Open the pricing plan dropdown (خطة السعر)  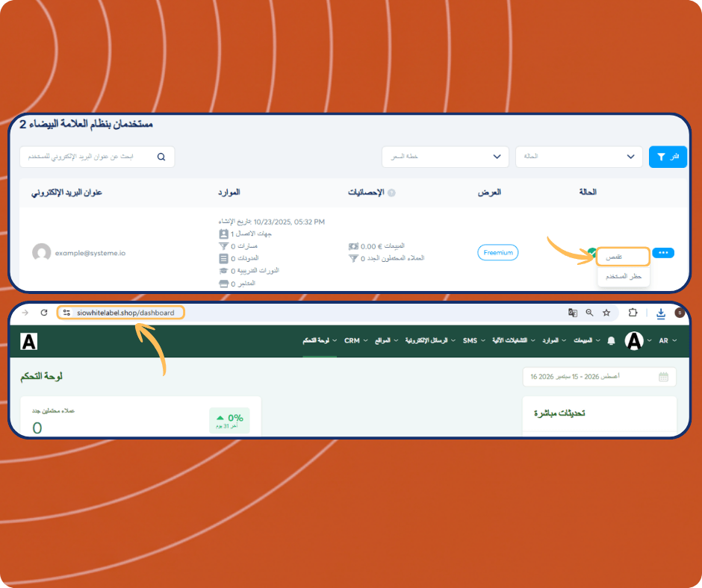click(x=445, y=157)
